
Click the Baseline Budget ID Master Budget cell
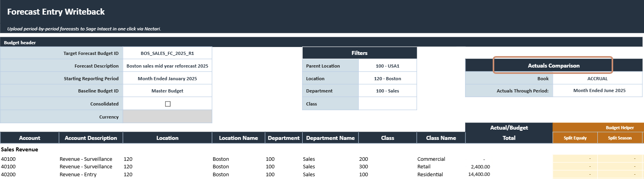[168, 91]
